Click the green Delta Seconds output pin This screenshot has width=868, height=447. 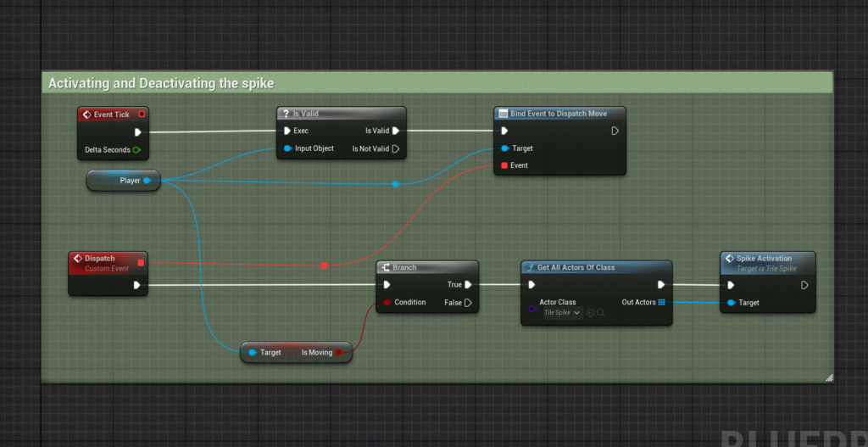point(136,149)
